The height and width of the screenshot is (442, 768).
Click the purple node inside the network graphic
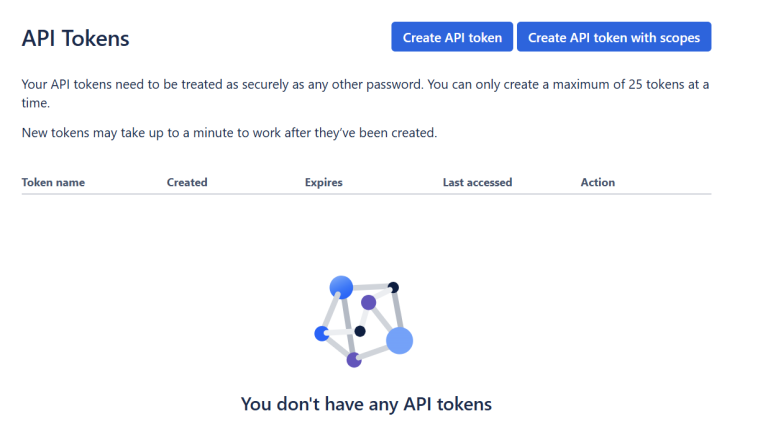pyautogui.click(x=368, y=302)
